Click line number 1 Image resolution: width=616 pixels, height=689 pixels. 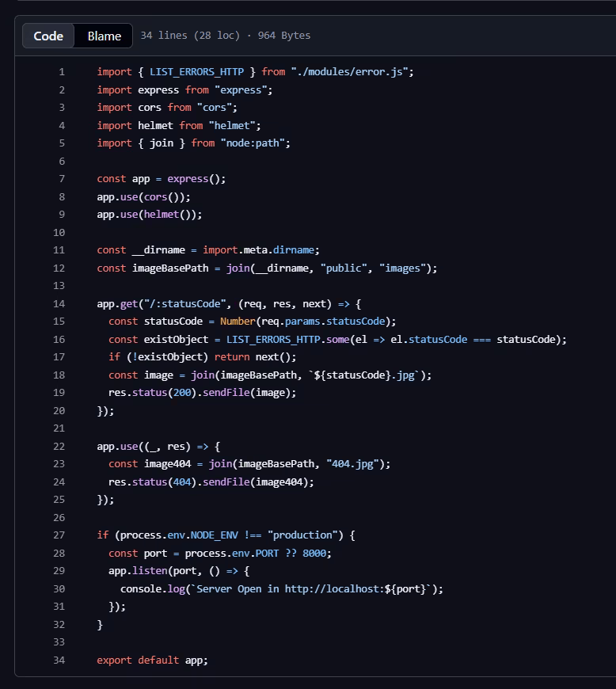click(62, 71)
